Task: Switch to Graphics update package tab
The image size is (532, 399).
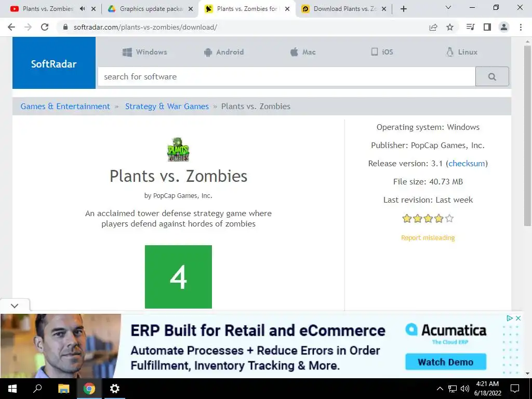Action: (x=151, y=9)
